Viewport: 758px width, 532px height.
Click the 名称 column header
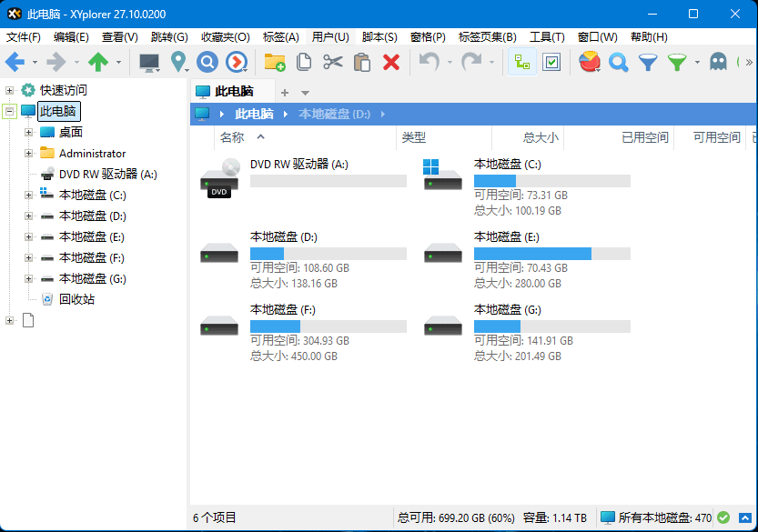232,137
